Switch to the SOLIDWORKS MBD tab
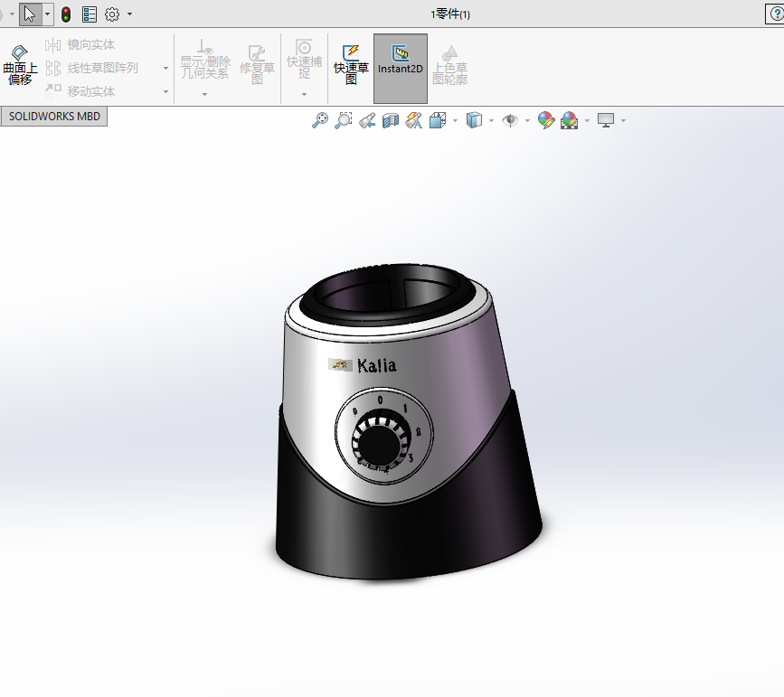Screen dimensions: 784x697 click(54, 117)
